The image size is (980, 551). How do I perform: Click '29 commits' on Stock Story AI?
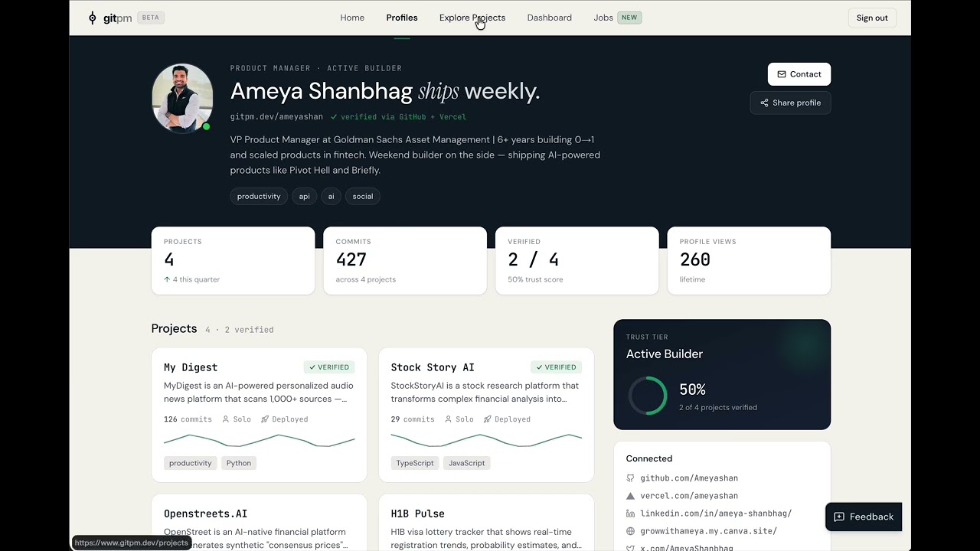(x=413, y=419)
